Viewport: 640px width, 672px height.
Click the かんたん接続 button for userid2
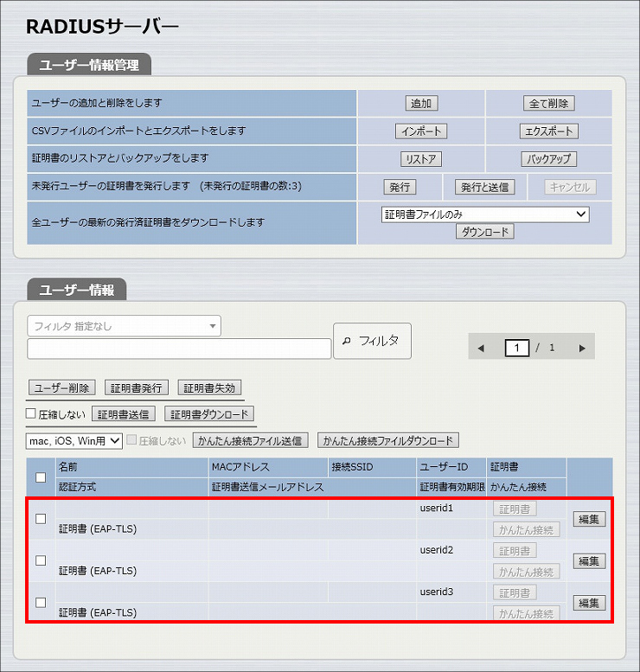(527, 573)
